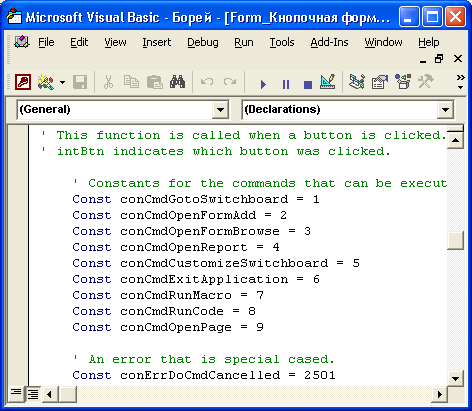Screen dimensions: 472x411
Task: Switch to Procedure View toggle button
Action: [16, 394]
